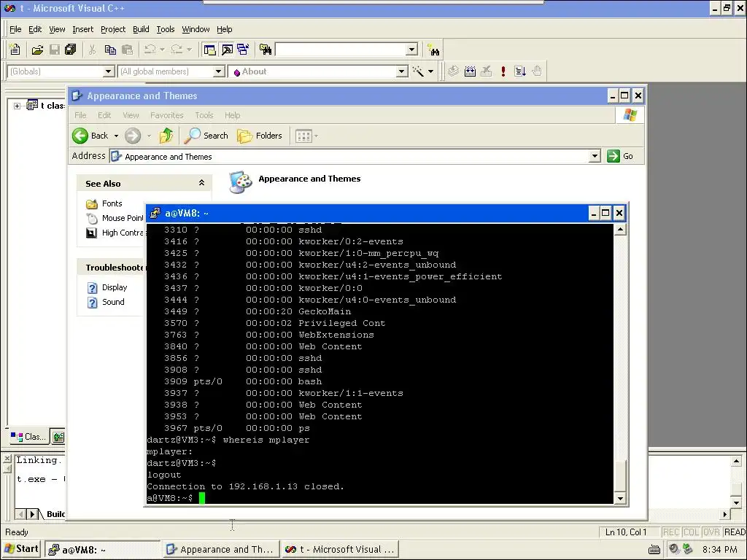
Task: Open the Sound troubleshooter
Action: (113, 302)
